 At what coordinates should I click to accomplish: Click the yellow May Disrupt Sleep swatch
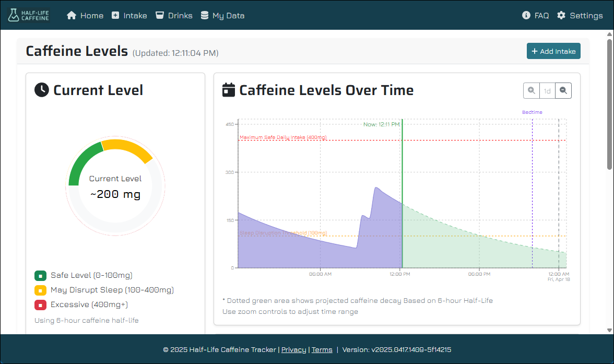(41, 290)
